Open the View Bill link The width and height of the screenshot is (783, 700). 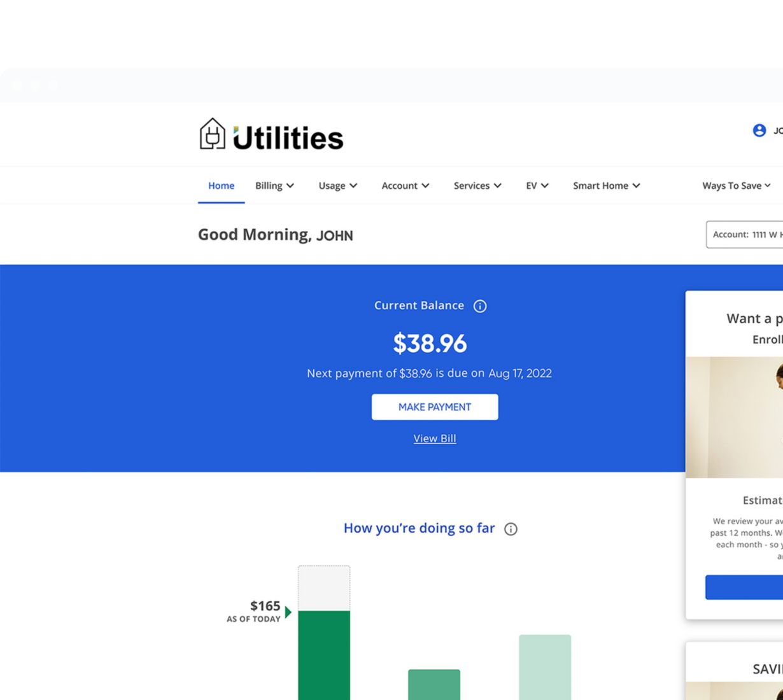click(435, 438)
